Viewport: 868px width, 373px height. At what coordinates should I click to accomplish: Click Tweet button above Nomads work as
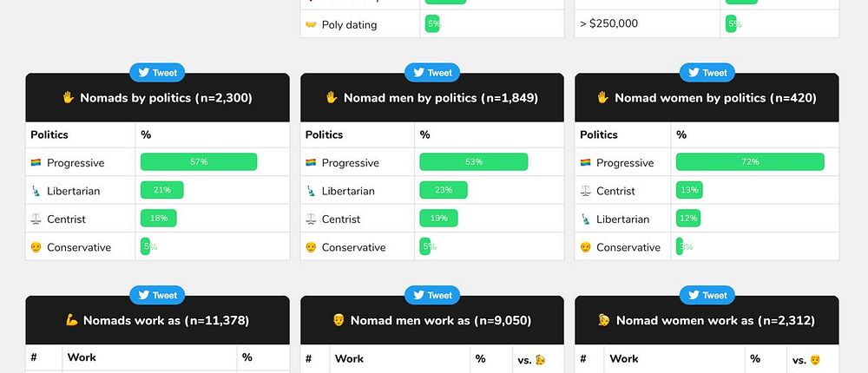[157, 296]
